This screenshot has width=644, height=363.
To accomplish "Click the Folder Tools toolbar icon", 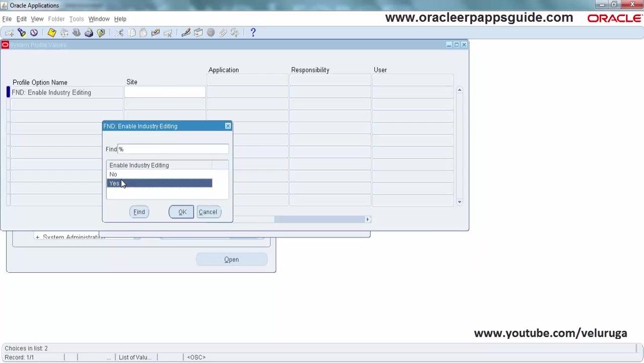I will pos(235,33).
